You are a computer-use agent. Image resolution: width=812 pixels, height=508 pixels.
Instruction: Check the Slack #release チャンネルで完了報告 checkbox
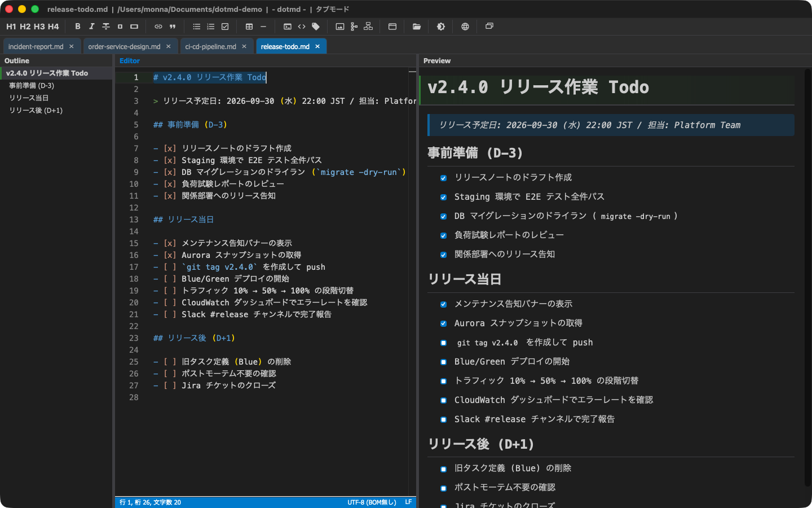[443, 420]
